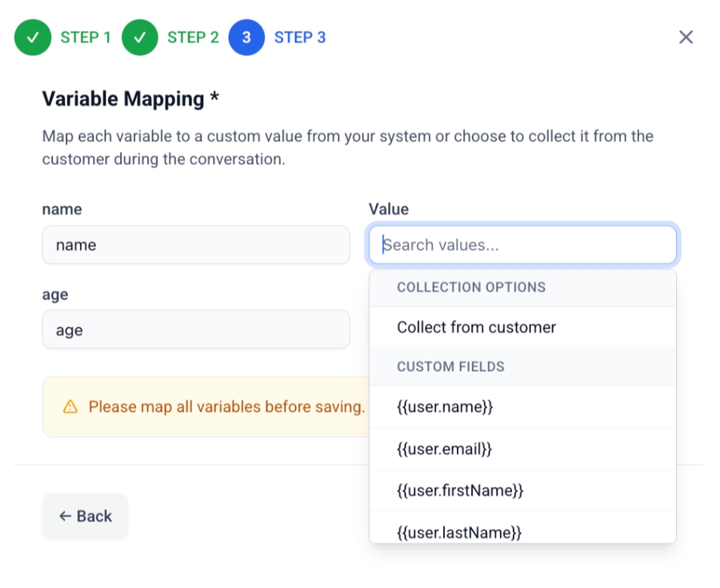Choose {{user.lastName}} in the dropdown

[x=459, y=531]
